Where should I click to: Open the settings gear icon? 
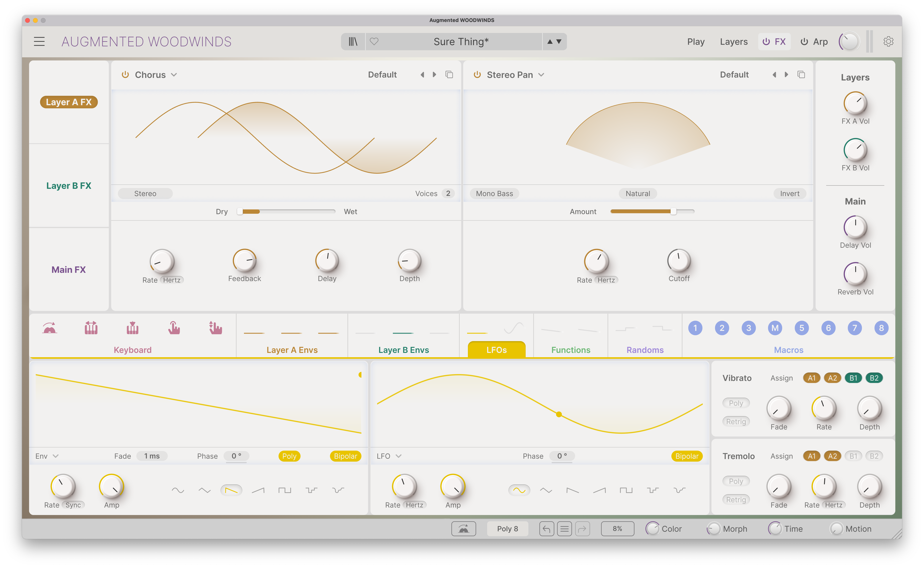click(888, 41)
